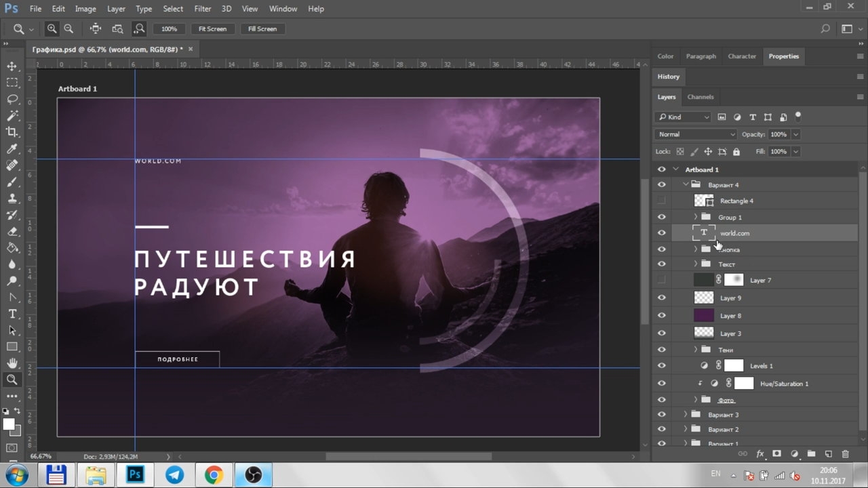Hide the Artboard 1 layer group
The width and height of the screenshot is (868, 488).
click(x=662, y=169)
